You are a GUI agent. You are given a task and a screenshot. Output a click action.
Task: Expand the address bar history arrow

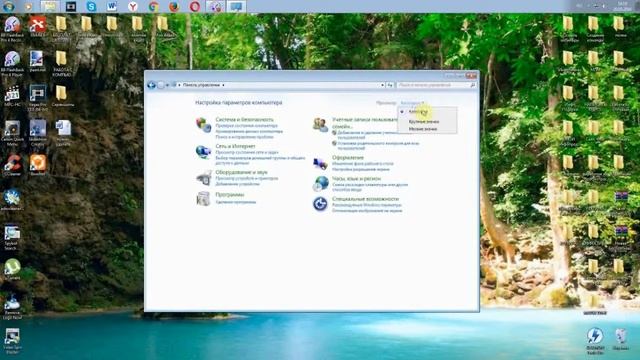pos(382,85)
